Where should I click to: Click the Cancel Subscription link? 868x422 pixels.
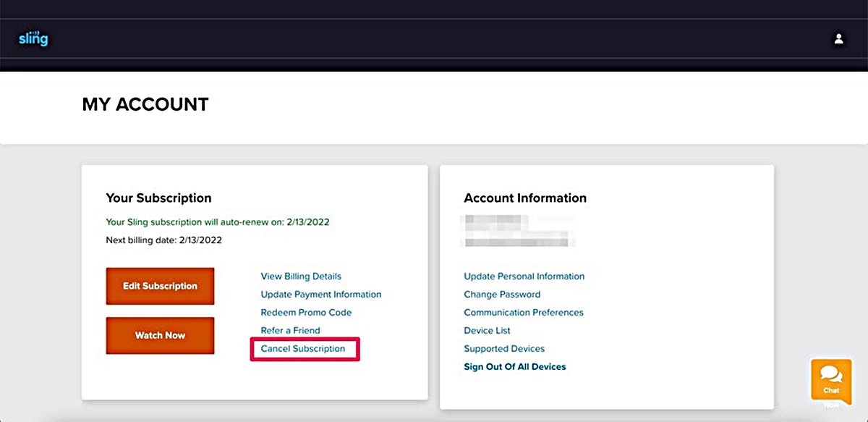[303, 349]
